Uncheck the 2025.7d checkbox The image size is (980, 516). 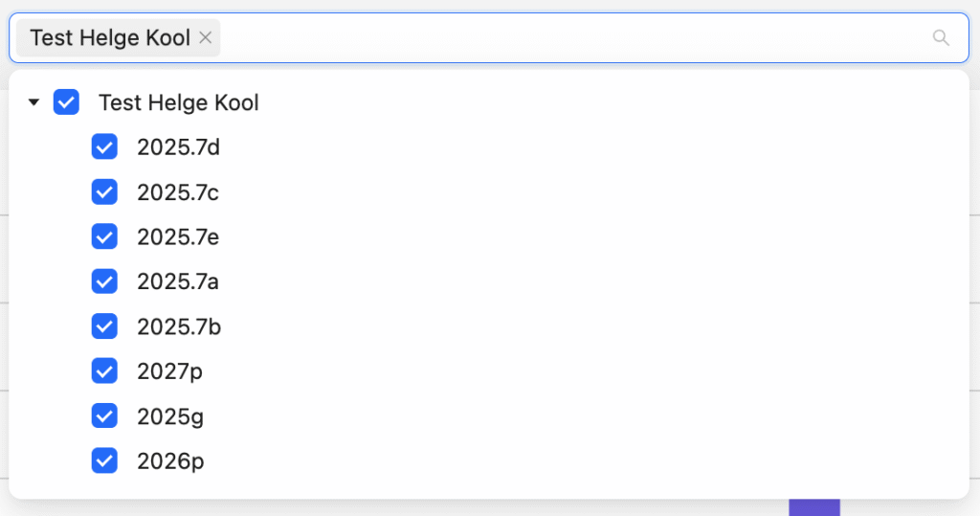click(104, 147)
